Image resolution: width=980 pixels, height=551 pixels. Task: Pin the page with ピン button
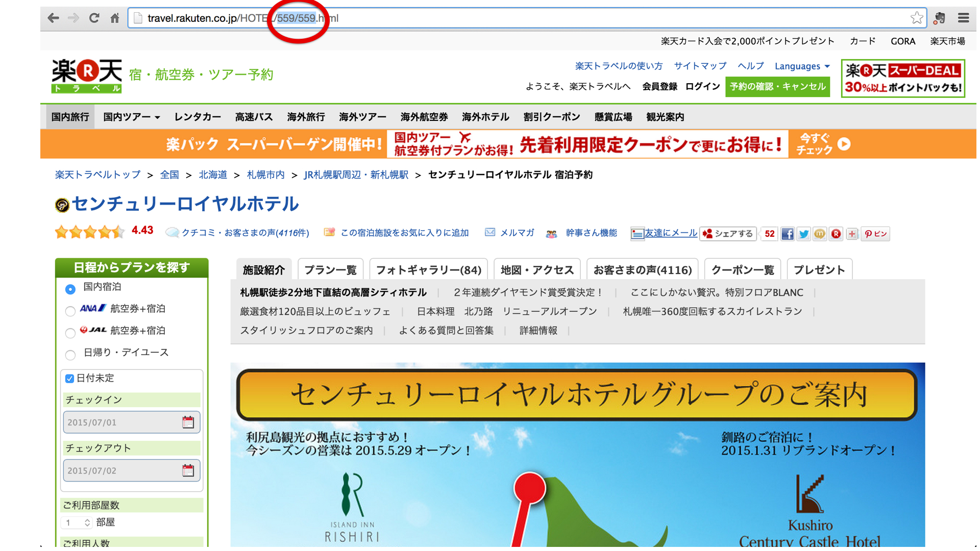[x=876, y=234]
